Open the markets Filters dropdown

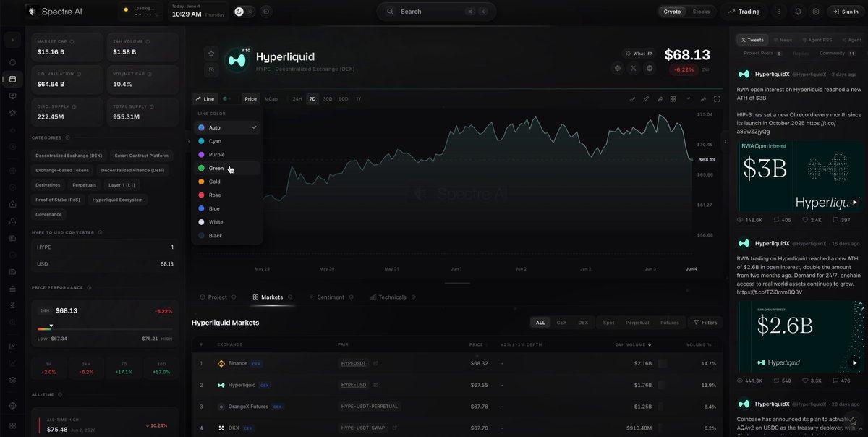click(705, 323)
